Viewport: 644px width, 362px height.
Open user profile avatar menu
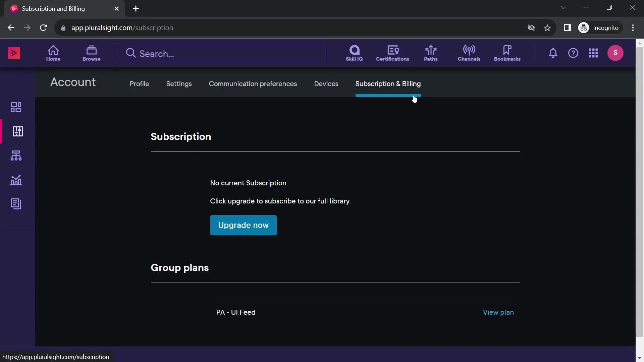[616, 53]
